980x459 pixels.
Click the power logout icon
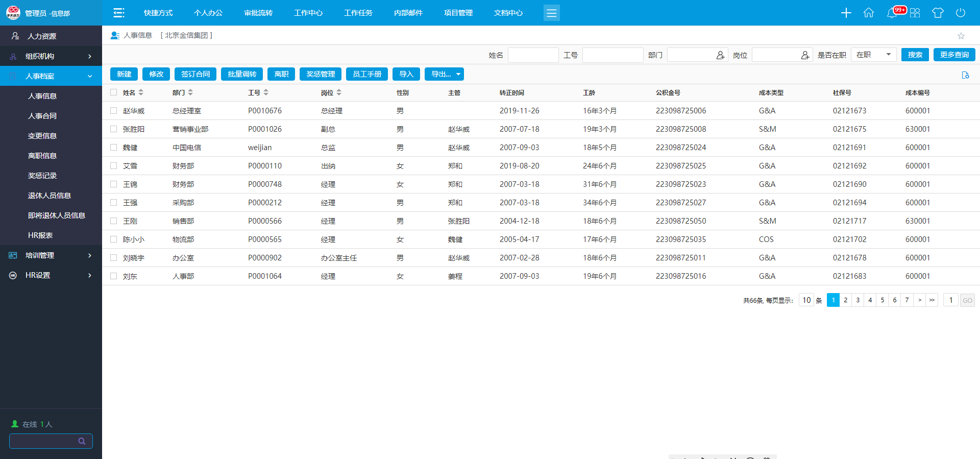[x=960, y=13]
